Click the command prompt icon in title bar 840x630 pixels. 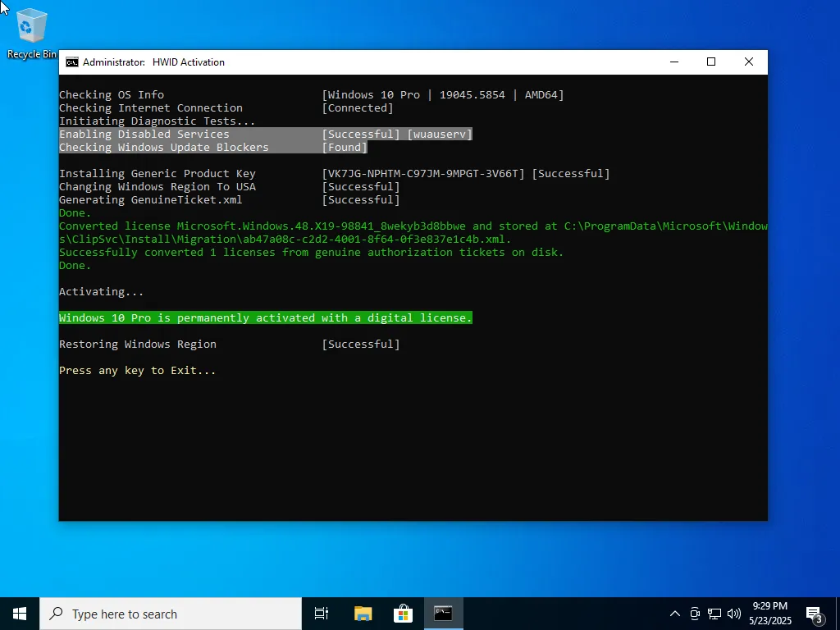72,62
